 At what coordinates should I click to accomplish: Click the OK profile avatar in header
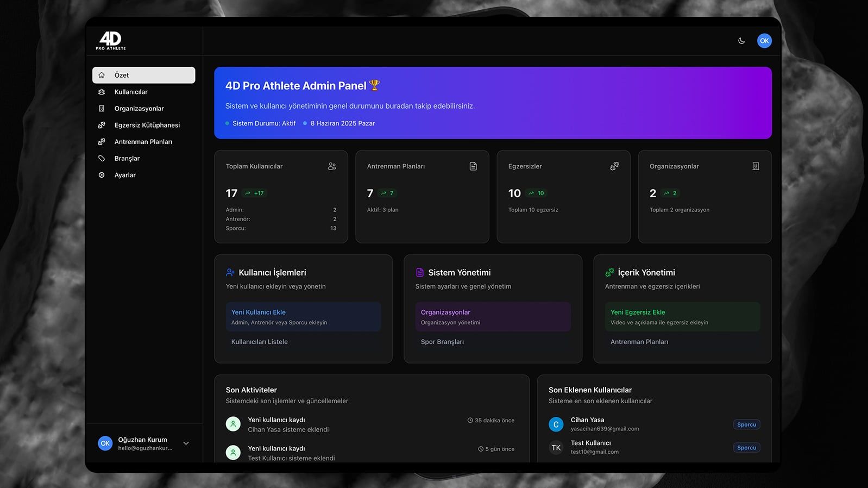[764, 41]
